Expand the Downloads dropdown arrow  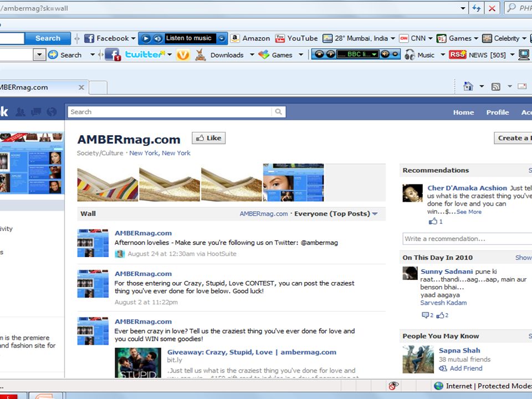tap(252, 55)
